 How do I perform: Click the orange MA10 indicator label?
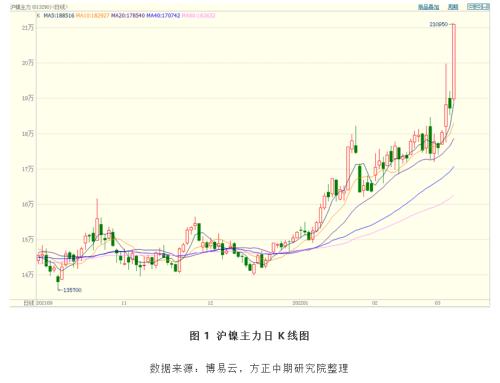click(x=93, y=15)
